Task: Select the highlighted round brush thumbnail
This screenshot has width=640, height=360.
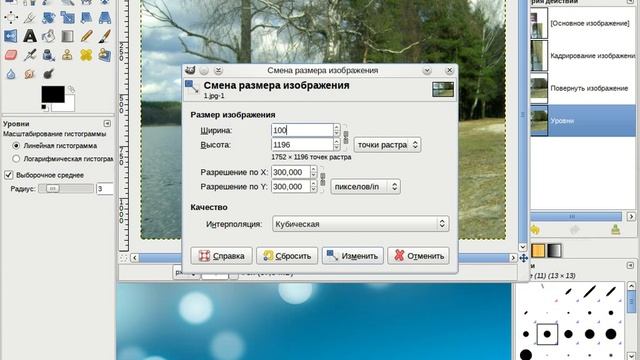Action: coord(547,334)
